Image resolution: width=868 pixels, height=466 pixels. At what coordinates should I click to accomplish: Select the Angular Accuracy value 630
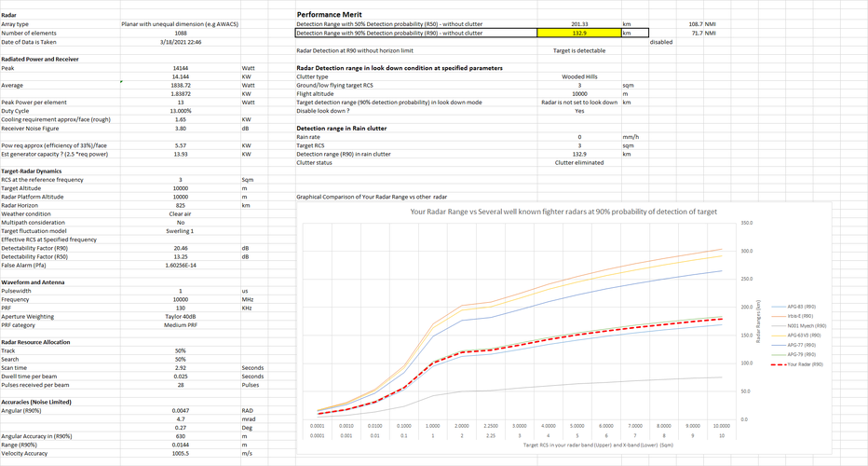181,436
